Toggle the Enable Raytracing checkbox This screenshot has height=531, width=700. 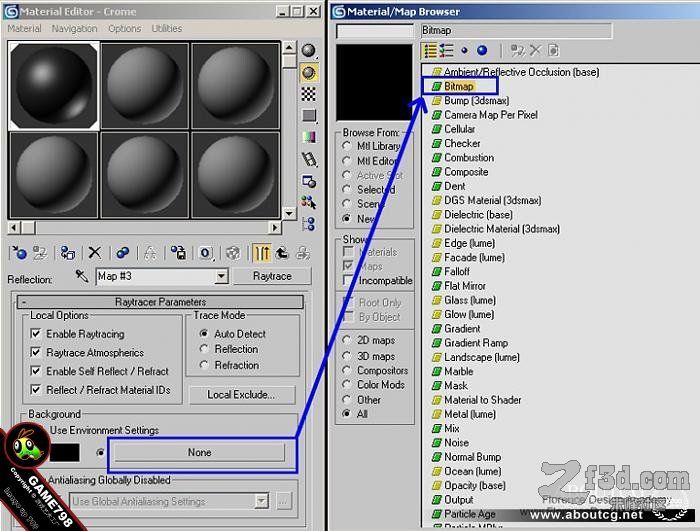35,334
